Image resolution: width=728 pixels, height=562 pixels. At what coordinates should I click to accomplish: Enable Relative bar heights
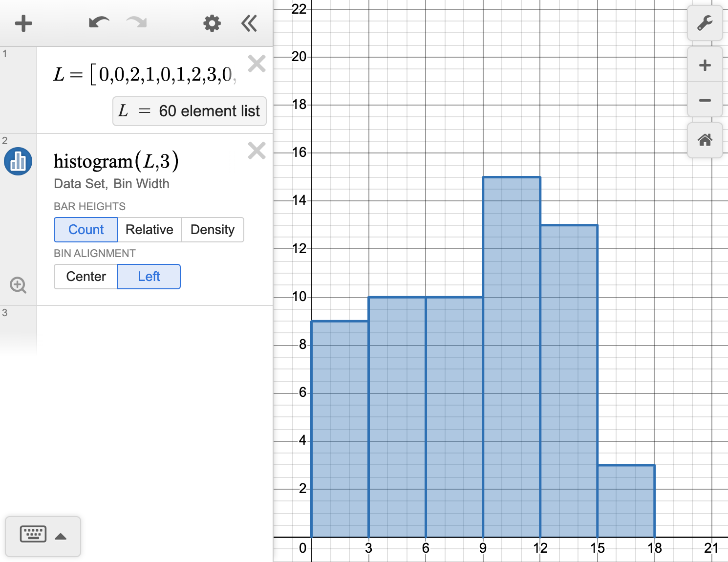pos(150,230)
